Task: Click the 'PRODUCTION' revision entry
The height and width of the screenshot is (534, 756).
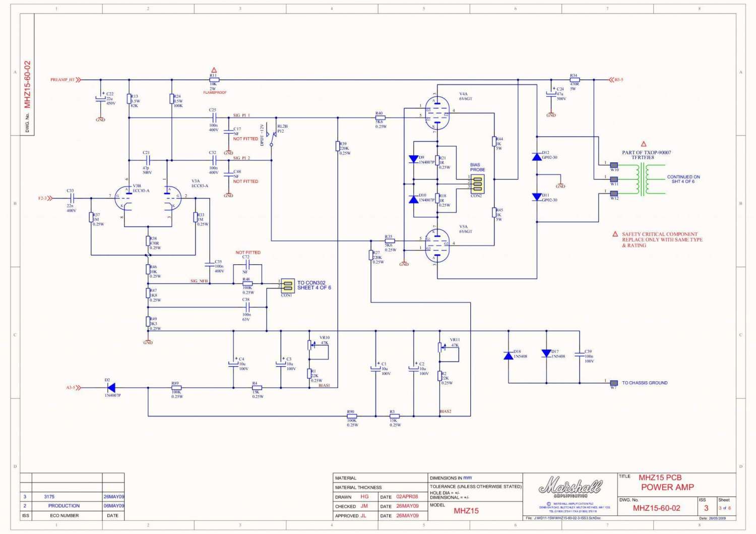Action: click(64, 506)
